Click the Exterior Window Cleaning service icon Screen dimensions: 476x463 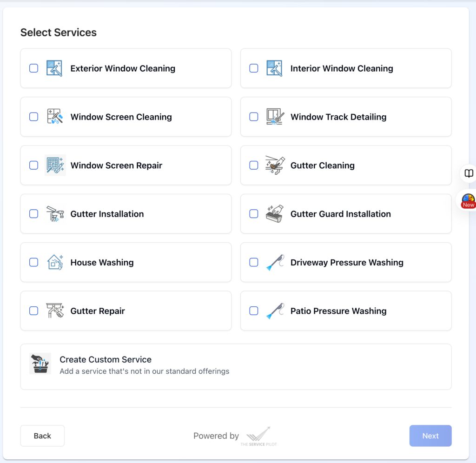55,68
